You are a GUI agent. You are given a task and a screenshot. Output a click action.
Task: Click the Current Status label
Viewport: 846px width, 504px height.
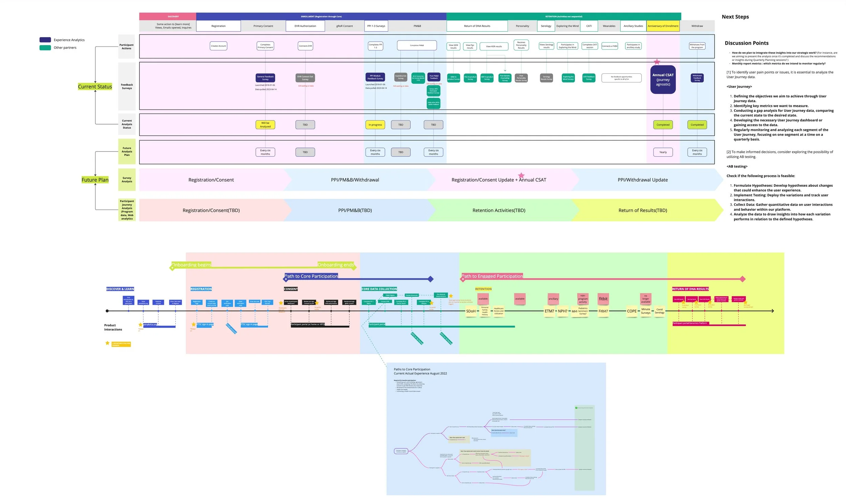tap(95, 87)
